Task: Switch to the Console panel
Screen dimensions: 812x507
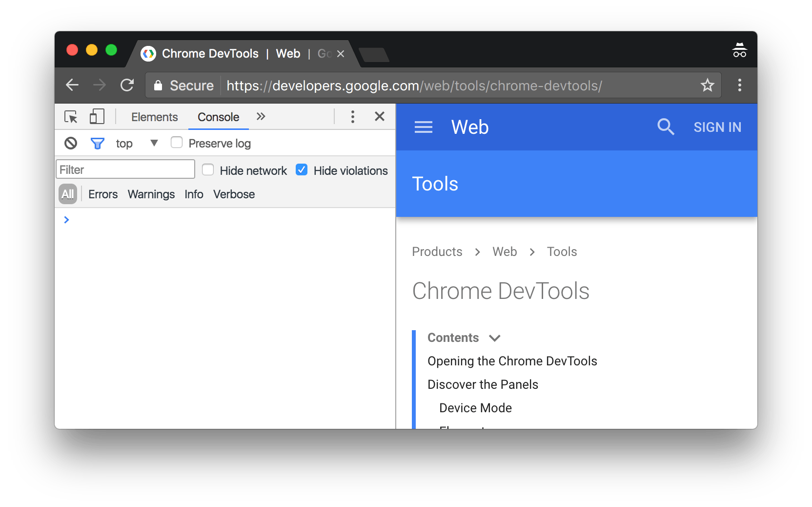Action: (x=218, y=117)
